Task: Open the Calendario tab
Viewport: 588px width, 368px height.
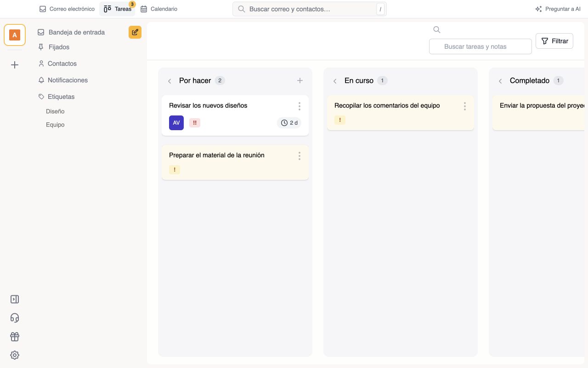Action: [x=159, y=9]
